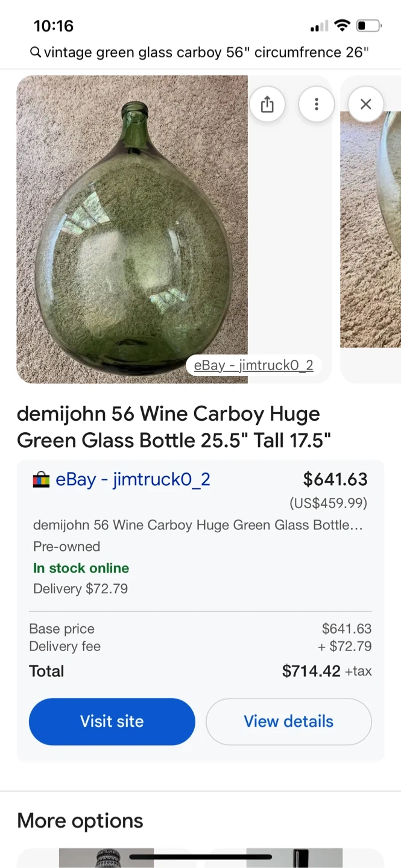Tap the 10:16 clock in status bar
Screen dimensions: 401x868
pos(54,26)
